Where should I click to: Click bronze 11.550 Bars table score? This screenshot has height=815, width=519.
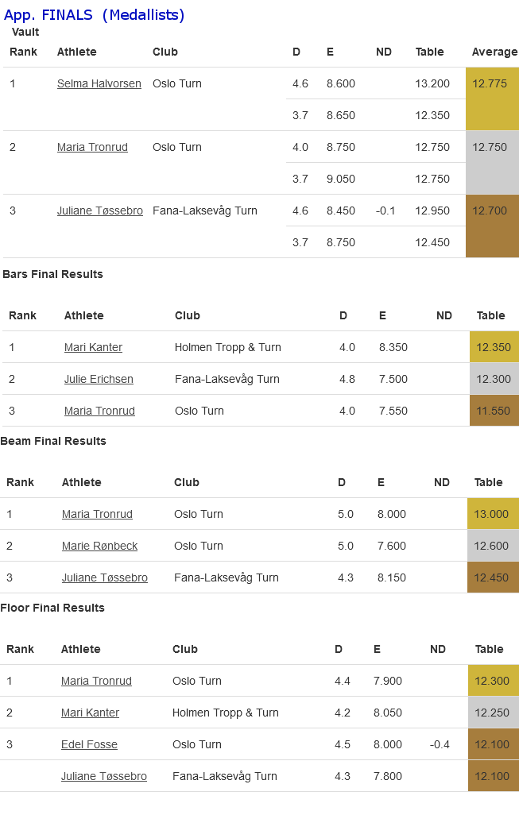(x=495, y=411)
